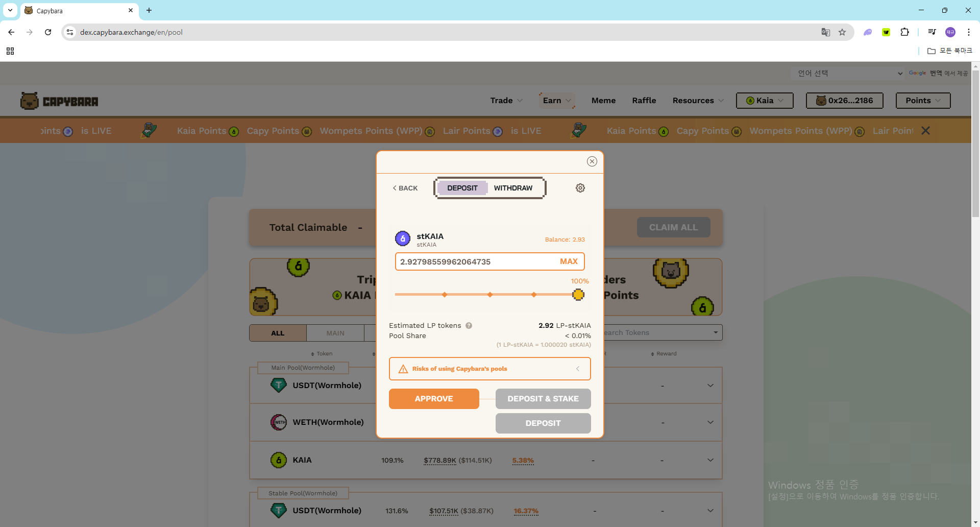
Task: Click the 100% slider handle
Action: [x=578, y=295]
